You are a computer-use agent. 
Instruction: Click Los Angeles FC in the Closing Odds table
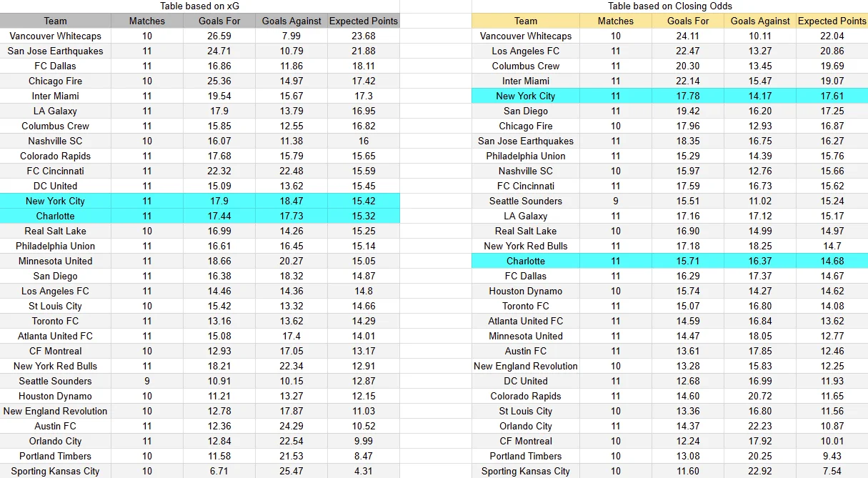pos(526,51)
